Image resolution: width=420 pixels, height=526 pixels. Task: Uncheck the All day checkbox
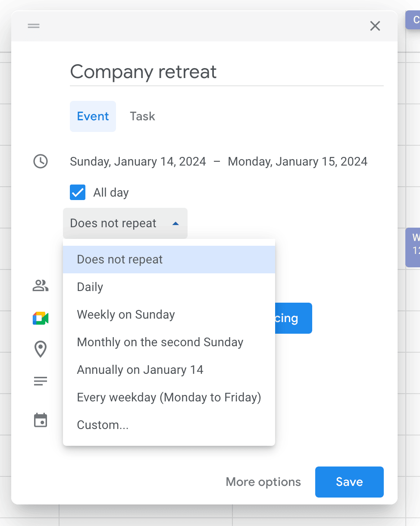(x=78, y=192)
